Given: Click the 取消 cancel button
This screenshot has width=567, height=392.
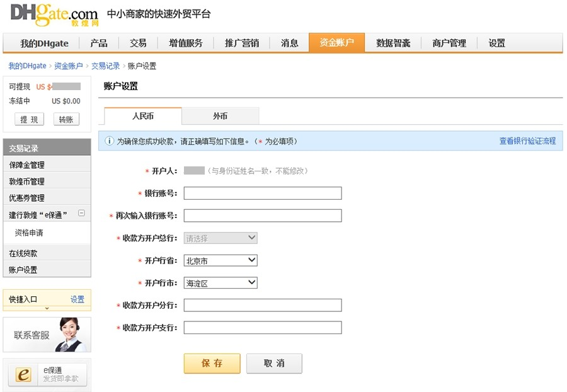Looking at the screenshot, I should click(274, 363).
